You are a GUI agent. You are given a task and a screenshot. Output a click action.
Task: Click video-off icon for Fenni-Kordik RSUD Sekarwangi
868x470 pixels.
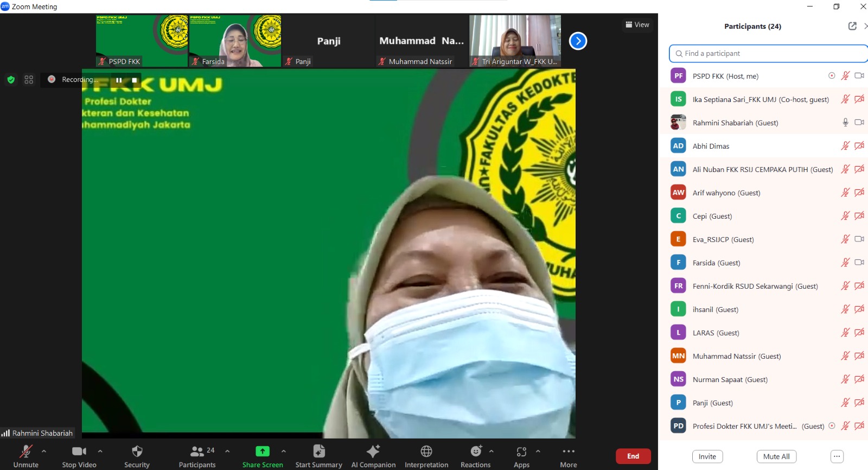[859, 286]
